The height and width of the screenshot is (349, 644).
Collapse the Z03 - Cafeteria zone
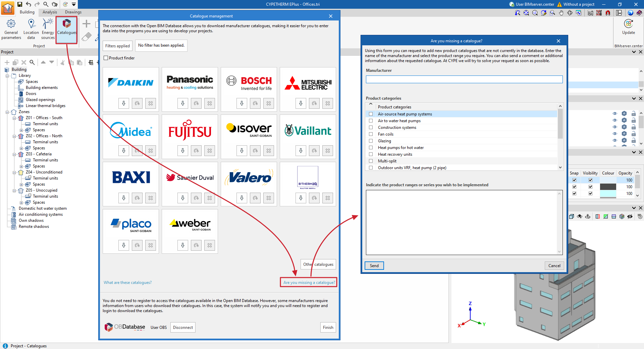point(14,154)
